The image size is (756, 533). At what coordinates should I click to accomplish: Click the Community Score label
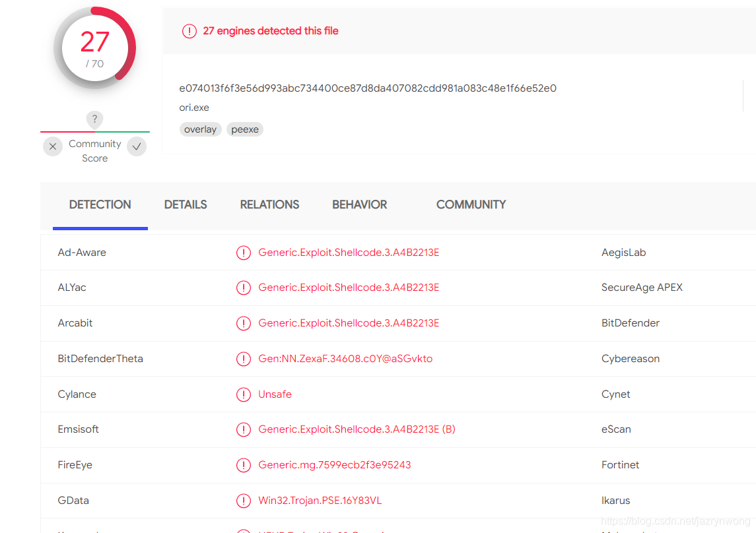tap(95, 150)
